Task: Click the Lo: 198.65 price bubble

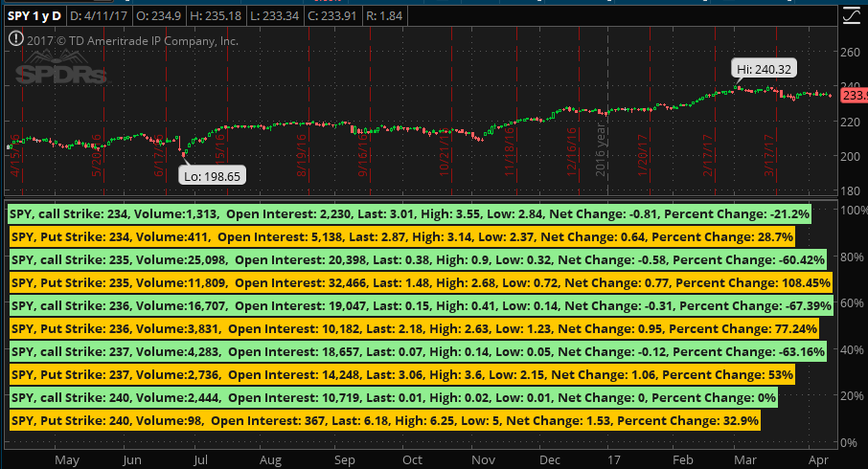Action: click(x=213, y=176)
